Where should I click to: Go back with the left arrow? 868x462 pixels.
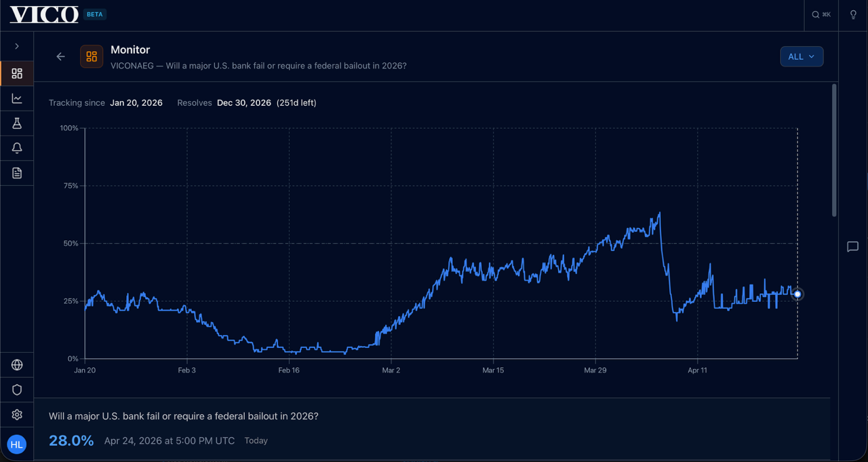tap(61, 57)
